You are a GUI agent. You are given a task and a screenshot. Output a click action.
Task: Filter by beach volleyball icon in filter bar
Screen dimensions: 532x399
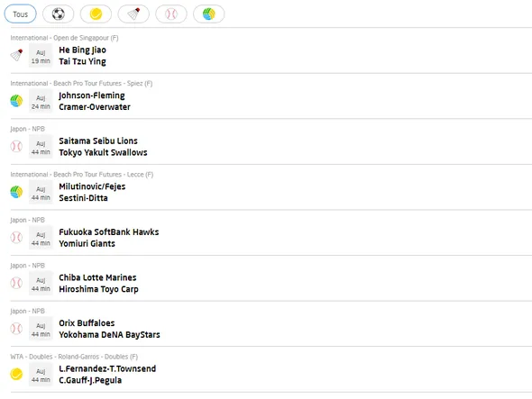(x=208, y=14)
